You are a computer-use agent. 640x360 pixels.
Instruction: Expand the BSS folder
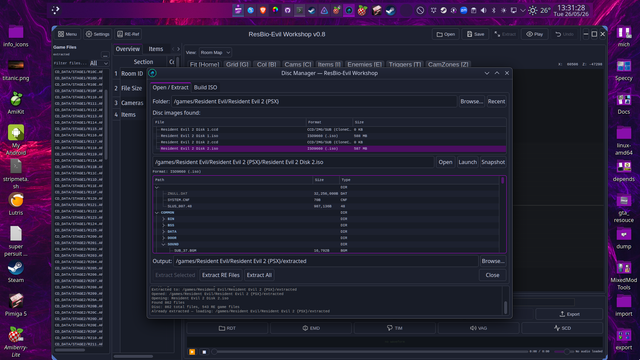tap(164, 225)
